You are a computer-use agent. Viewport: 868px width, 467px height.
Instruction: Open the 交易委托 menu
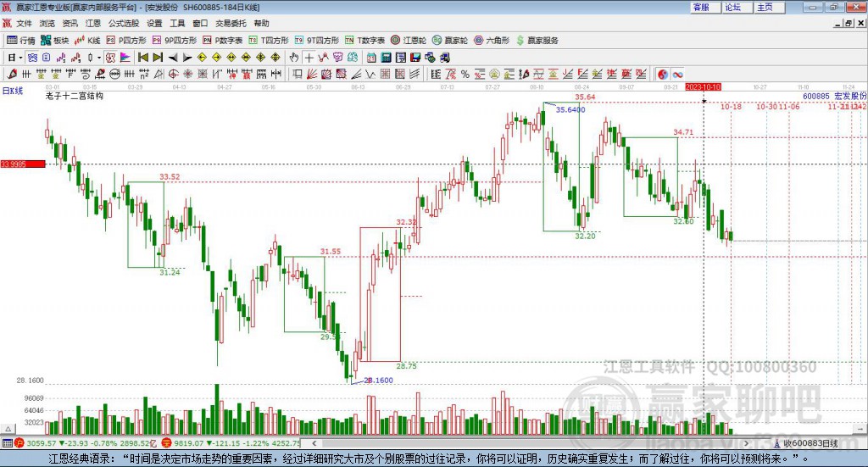231,23
